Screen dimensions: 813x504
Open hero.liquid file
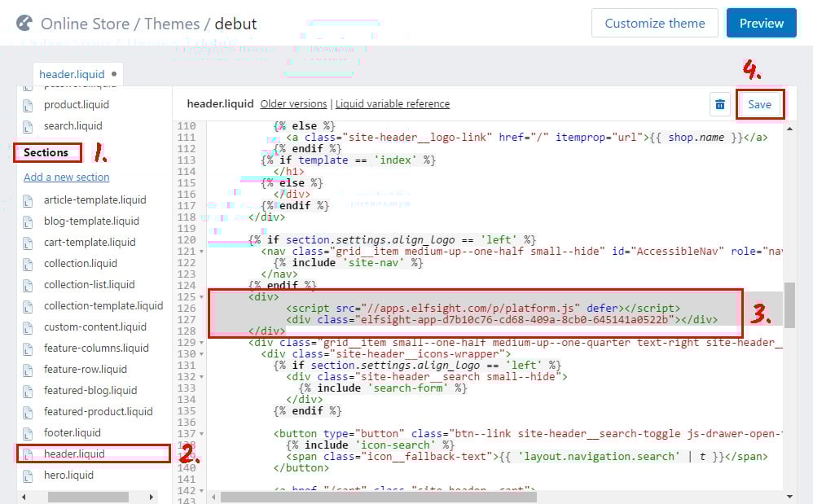(x=69, y=476)
